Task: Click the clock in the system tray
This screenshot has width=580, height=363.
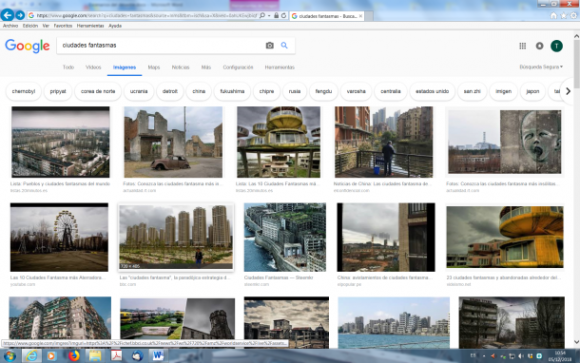Action: (x=560, y=356)
